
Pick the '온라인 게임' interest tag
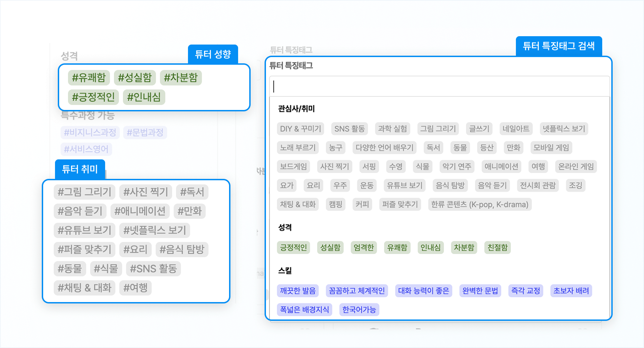[x=576, y=167]
